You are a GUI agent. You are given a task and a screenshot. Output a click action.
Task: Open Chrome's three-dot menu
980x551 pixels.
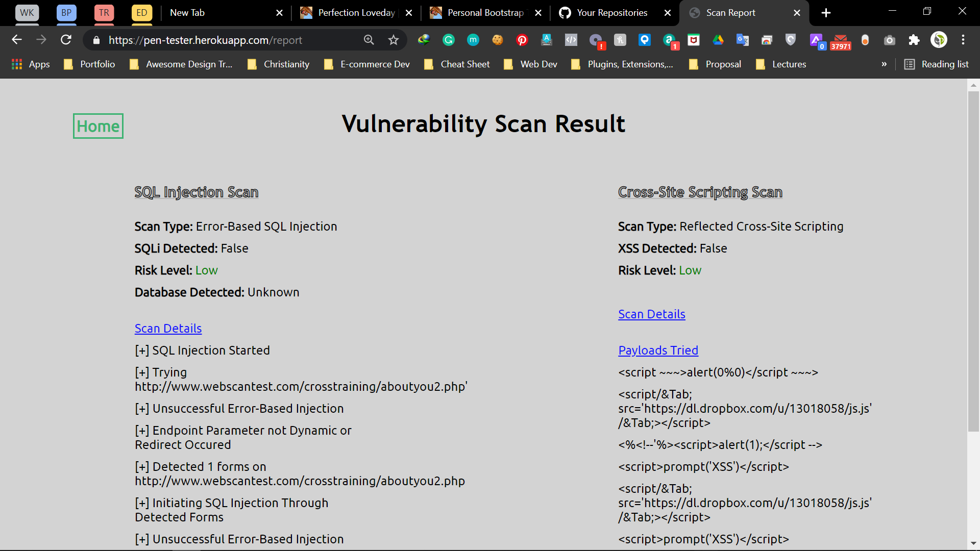tap(963, 40)
